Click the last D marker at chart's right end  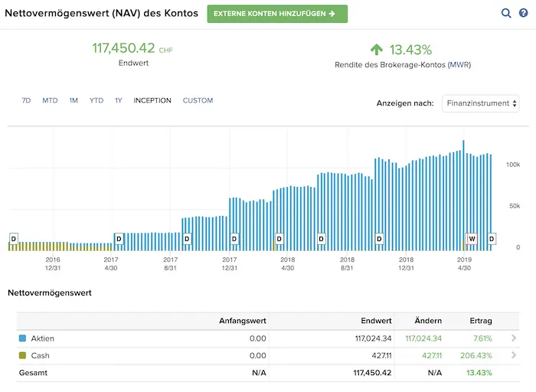(492, 239)
